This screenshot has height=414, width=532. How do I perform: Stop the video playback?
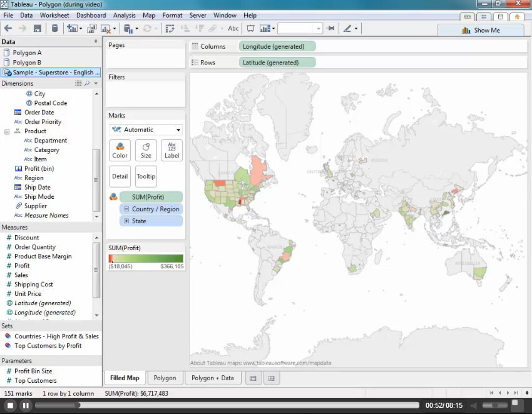pyautogui.click(x=10, y=405)
